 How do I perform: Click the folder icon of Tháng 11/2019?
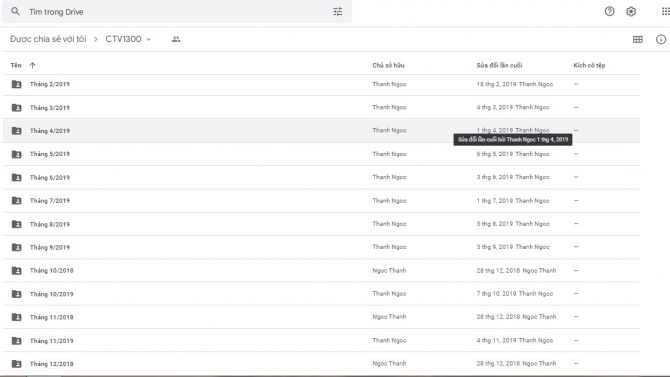click(x=16, y=341)
